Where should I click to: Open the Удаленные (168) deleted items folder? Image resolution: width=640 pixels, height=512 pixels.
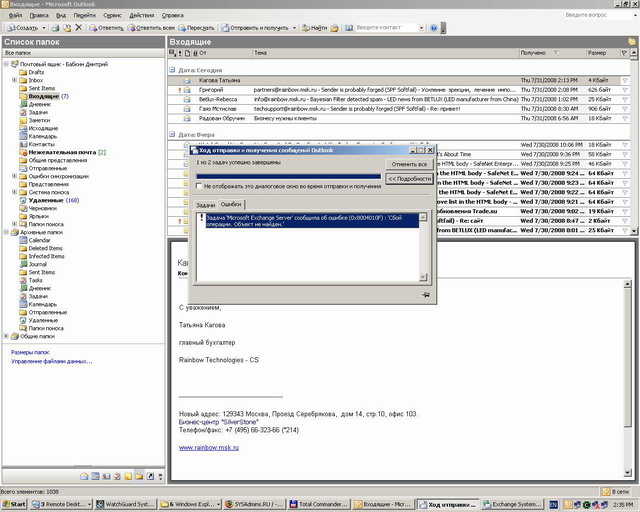[53, 200]
